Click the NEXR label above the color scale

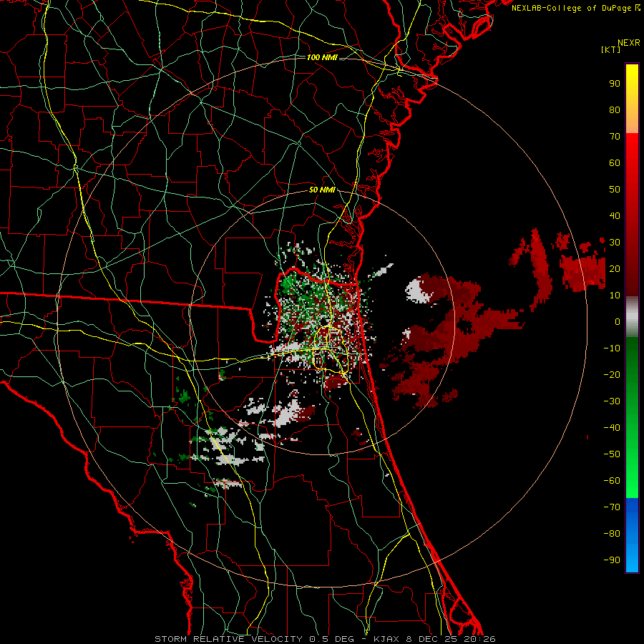pos(629,42)
